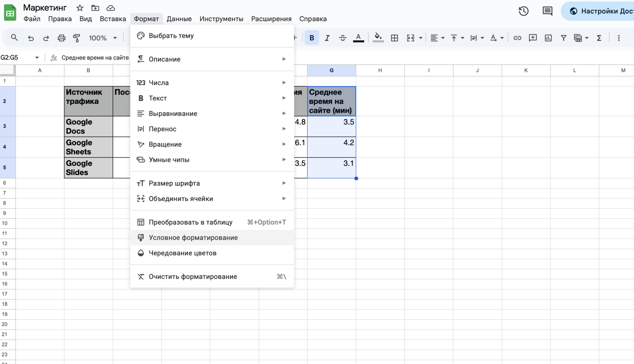Select Условное форматирование menu item

(212, 238)
